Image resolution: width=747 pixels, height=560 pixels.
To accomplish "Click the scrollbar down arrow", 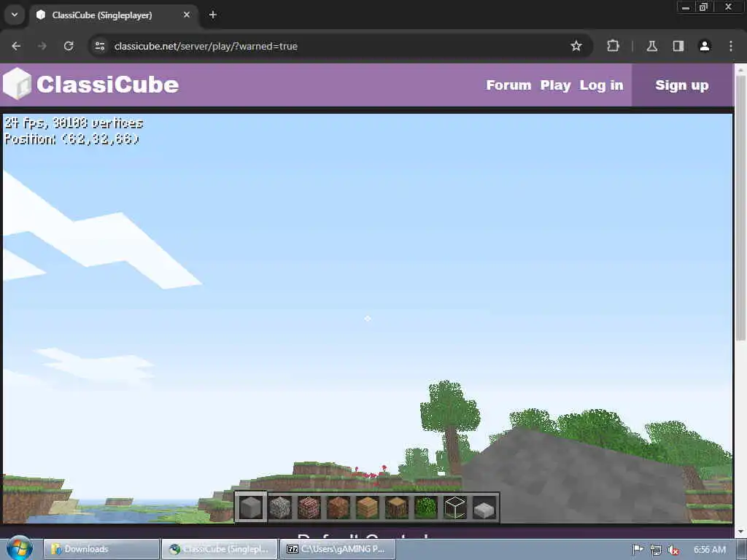I will (x=740, y=532).
